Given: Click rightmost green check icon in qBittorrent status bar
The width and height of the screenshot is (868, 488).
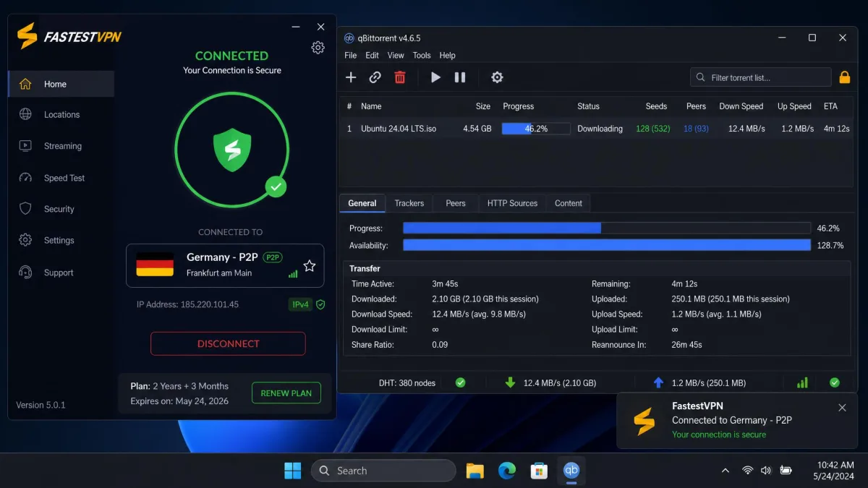Looking at the screenshot, I should tap(835, 382).
